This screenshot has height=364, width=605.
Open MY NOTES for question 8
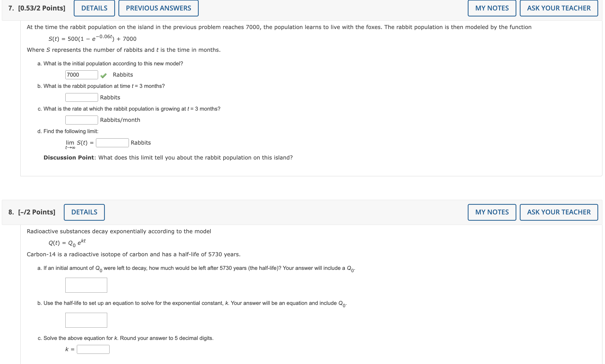tap(492, 212)
